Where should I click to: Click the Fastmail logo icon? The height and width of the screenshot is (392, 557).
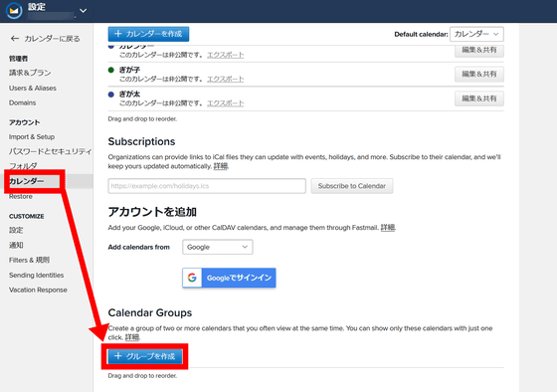pos(14,11)
